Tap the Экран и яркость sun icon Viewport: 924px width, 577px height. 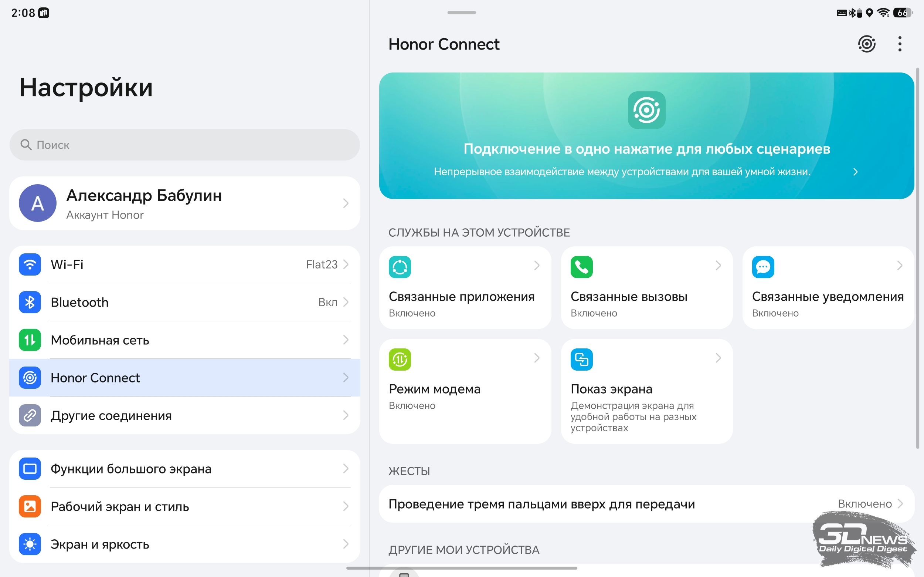30,544
